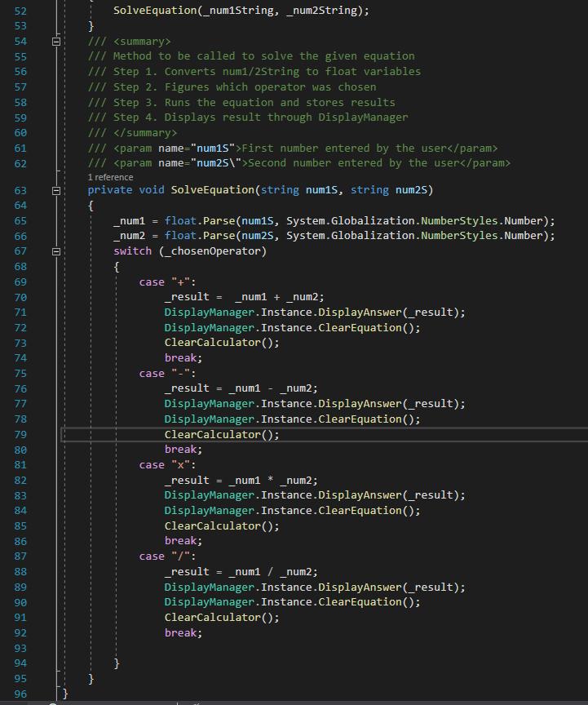Click '_num1' on line 88 division
The width and height of the screenshot is (588, 705).
[245, 572]
